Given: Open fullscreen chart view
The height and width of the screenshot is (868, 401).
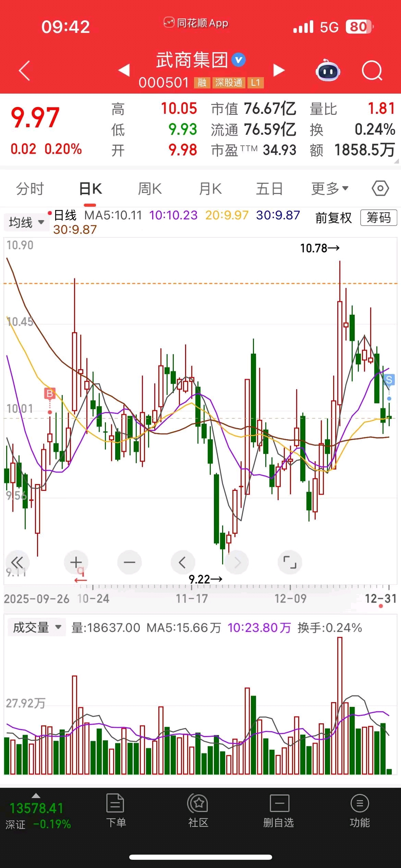Looking at the screenshot, I should pos(290,563).
